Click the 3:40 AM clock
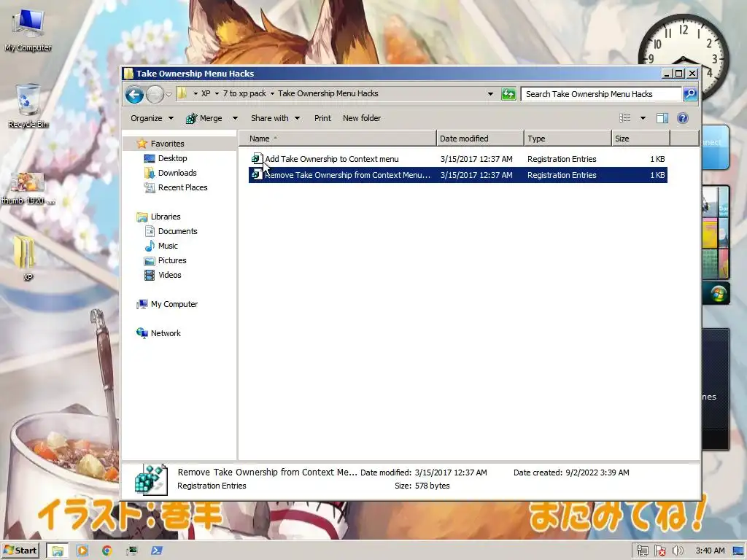 (710, 551)
